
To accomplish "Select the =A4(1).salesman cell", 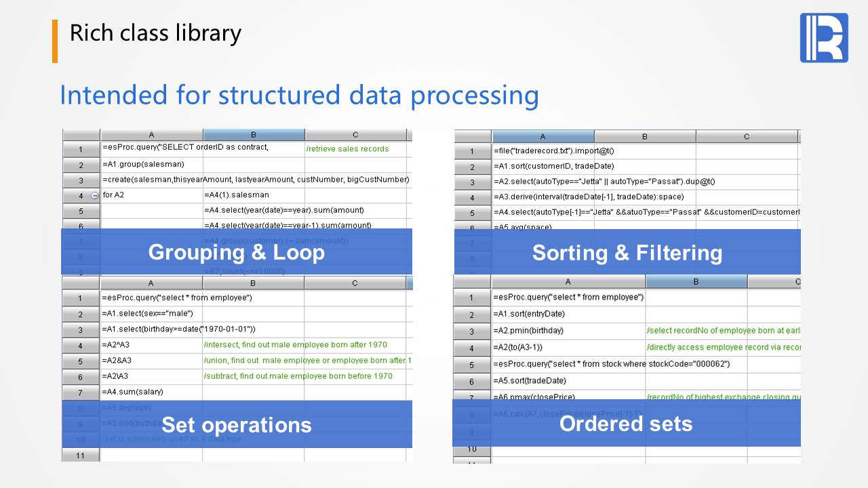I will point(254,195).
